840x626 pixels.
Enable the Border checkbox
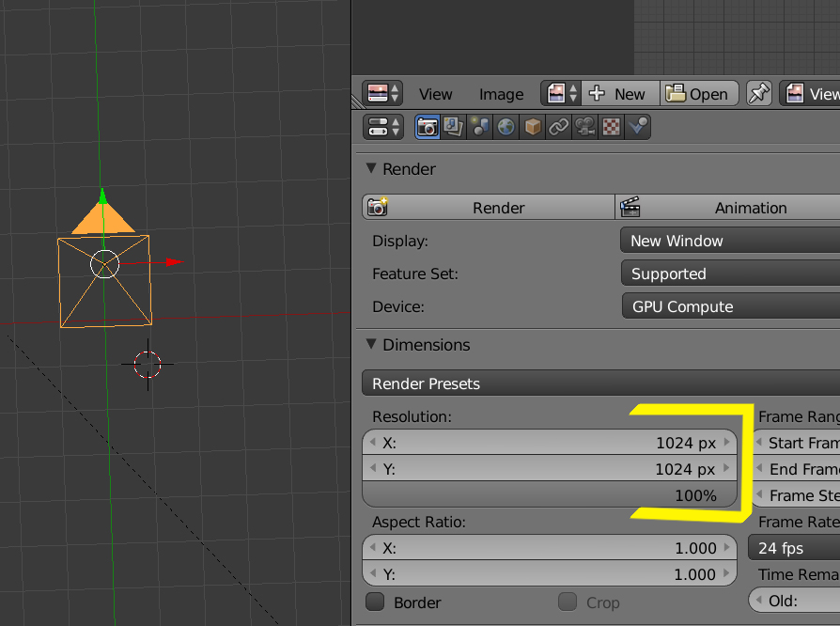tap(375, 603)
